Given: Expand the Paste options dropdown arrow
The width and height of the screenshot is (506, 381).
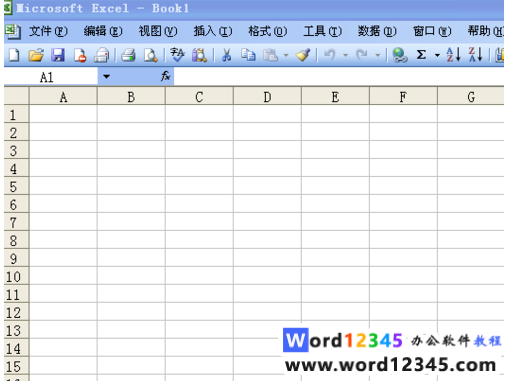Looking at the screenshot, I should [286, 55].
